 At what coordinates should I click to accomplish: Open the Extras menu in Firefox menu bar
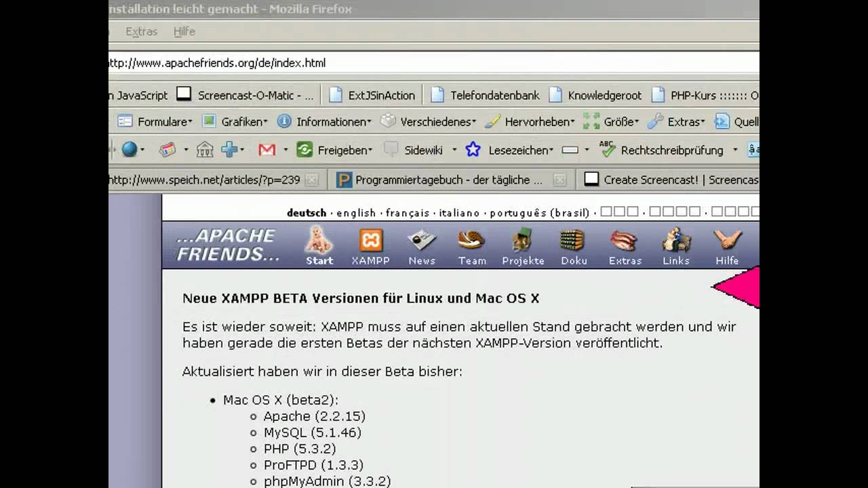[141, 32]
